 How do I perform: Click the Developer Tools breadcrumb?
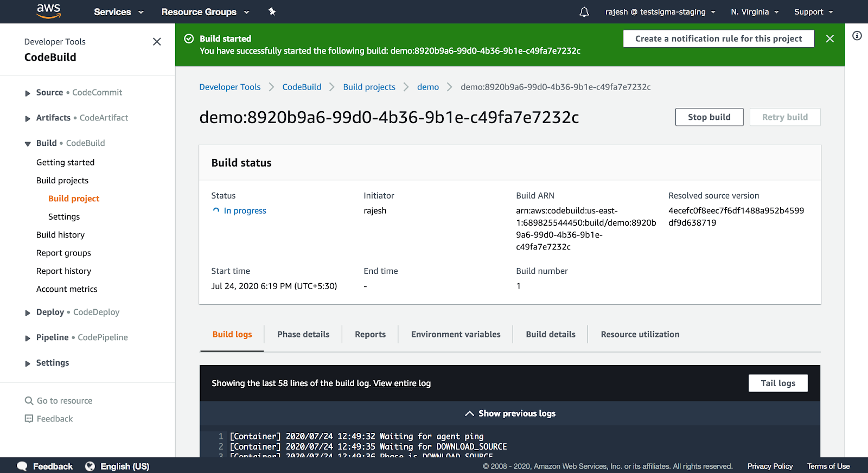230,87
